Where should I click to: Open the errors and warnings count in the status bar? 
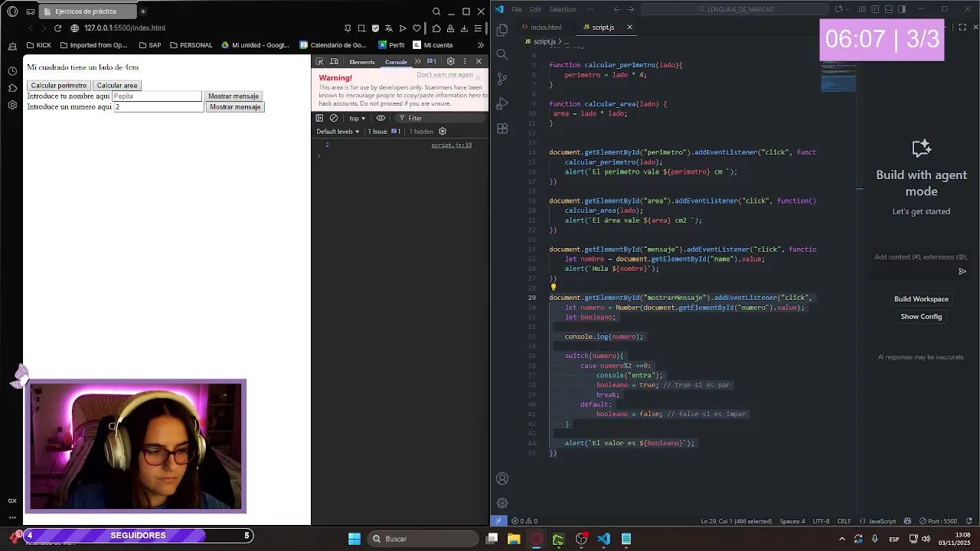[x=524, y=521]
